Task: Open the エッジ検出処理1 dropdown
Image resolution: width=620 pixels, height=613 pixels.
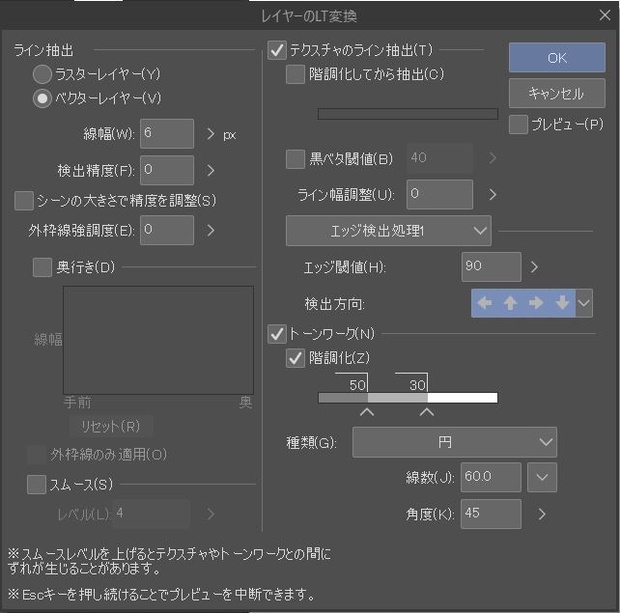Action: (388, 231)
